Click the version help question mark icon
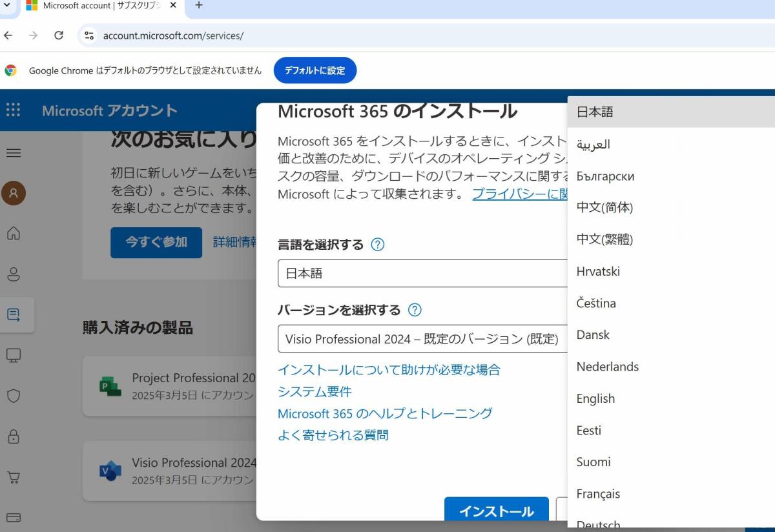775x532 pixels. coord(415,310)
